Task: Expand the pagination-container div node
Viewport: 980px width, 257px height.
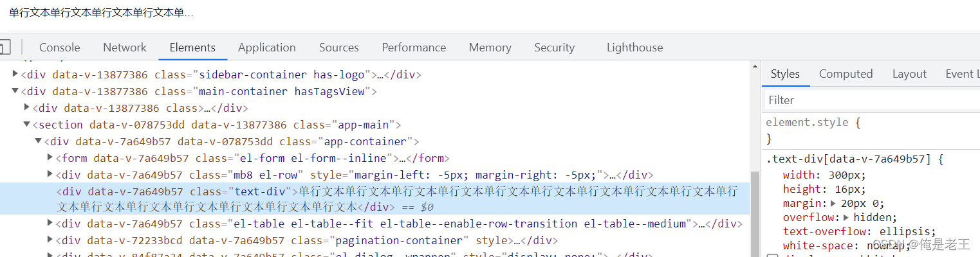Action: click(50, 240)
